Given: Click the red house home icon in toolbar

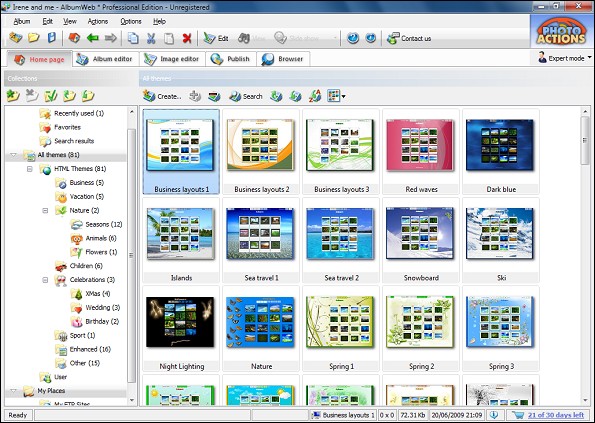Looking at the screenshot, I should pos(74,38).
